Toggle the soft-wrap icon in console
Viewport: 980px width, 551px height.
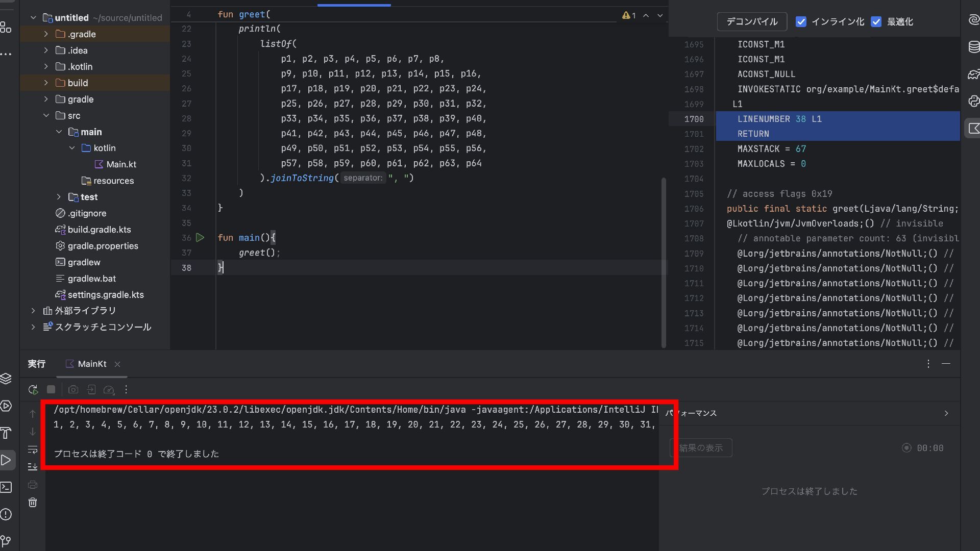coord(33,450)
